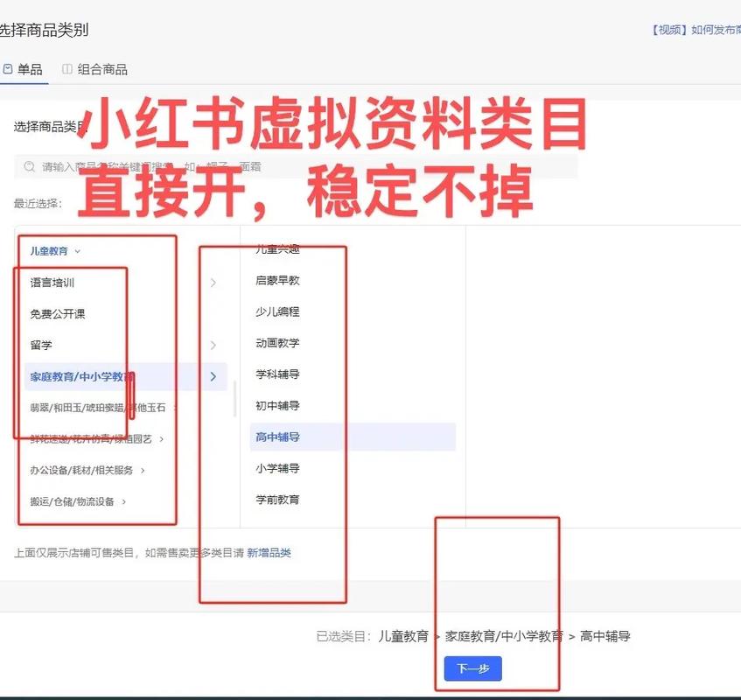Expand the 家庭教育/中小学教育 chevron

click(x=213, y=376)
